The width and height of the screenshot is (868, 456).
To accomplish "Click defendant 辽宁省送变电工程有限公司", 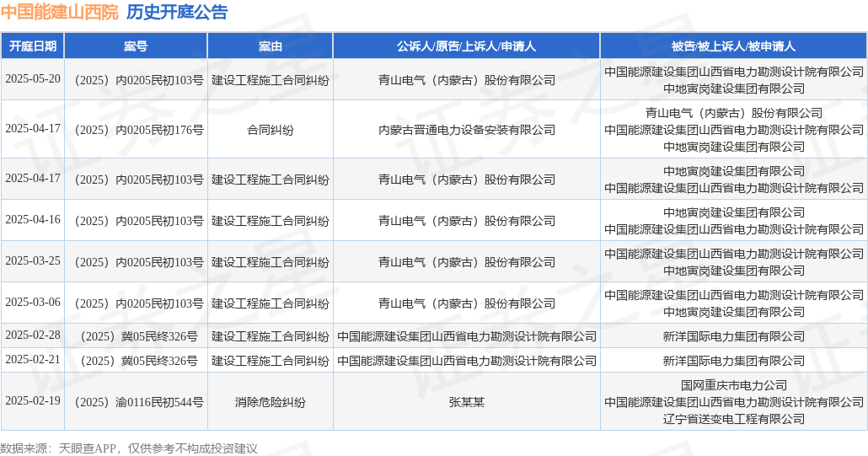I will pos(733,419).
